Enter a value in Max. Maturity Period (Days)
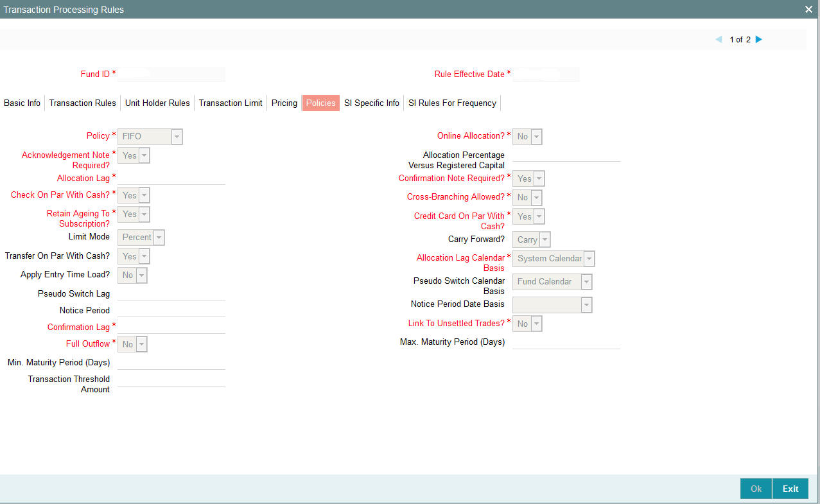The width and height of the screenshot is (820, 504). tap(565, 342)
